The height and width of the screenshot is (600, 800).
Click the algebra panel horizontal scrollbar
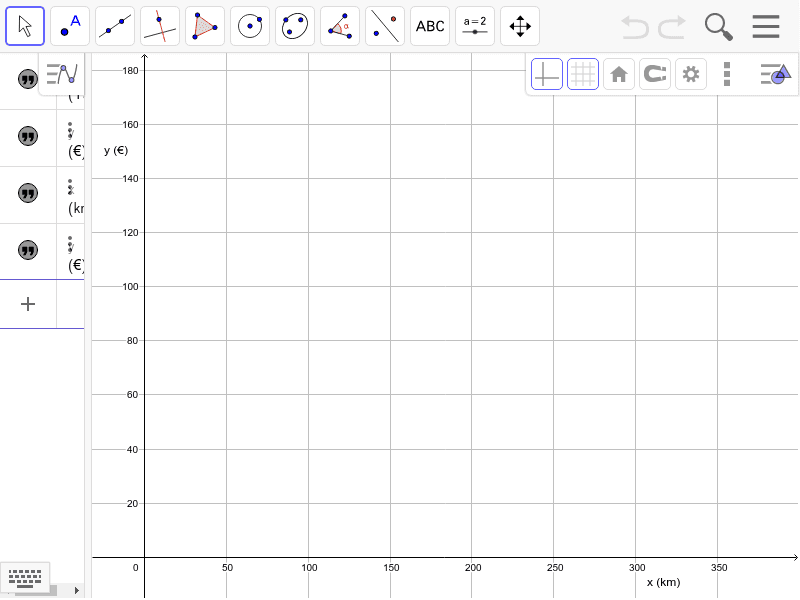click(36, 590)
